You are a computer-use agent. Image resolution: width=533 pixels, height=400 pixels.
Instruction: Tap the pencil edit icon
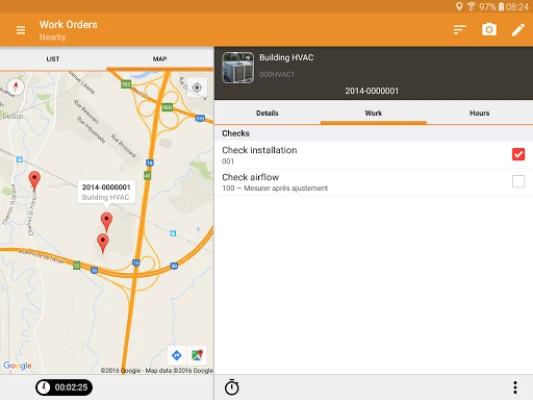[x=518, y=30]
